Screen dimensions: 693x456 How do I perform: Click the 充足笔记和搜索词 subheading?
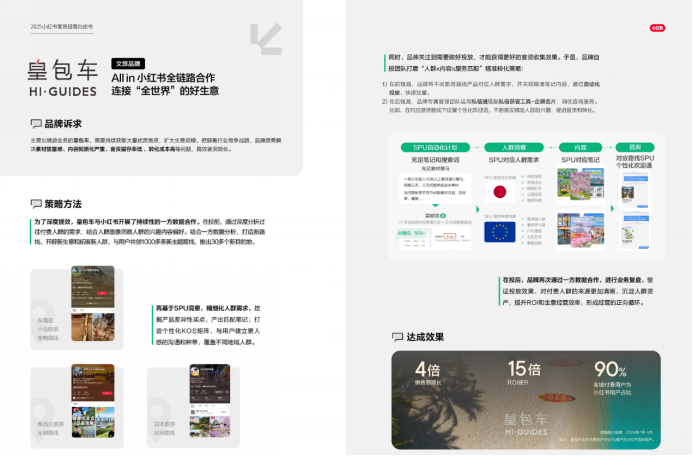click(435, 160)
